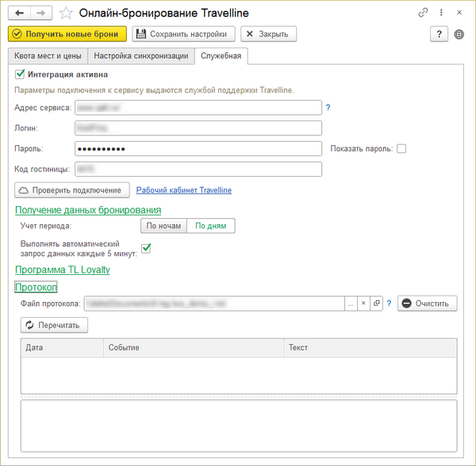This screenshot has height=466, width=476.
Task: Click the Дата column header
Action: (62, 348)
